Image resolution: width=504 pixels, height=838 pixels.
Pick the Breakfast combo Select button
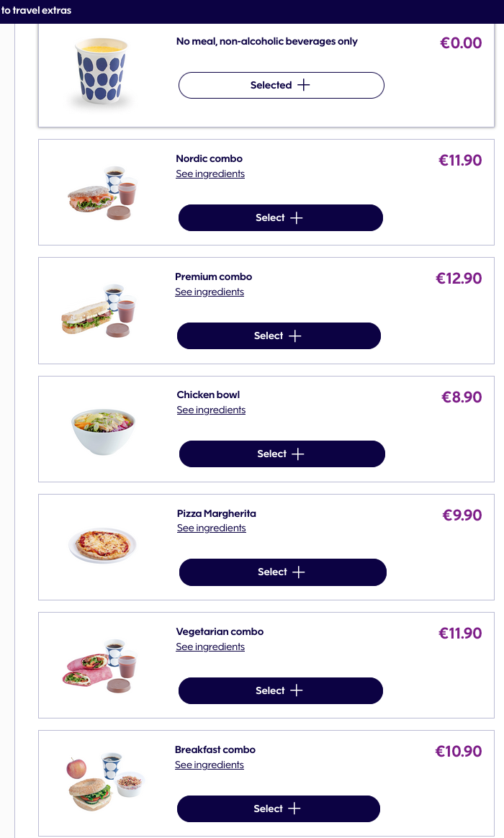point(278,808)
